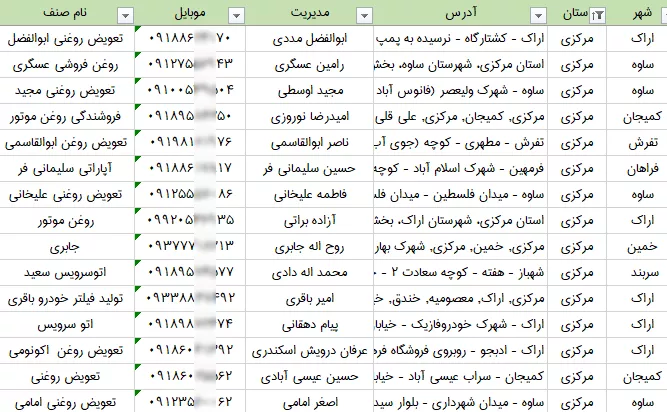Select cell فروشندگی روغن موتور
The width and height of the screenshot is (667, 412).
[x=67, y=116]
